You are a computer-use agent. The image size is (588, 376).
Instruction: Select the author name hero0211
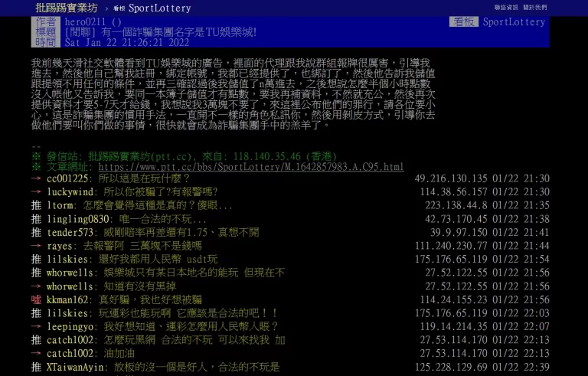(86, 22)
